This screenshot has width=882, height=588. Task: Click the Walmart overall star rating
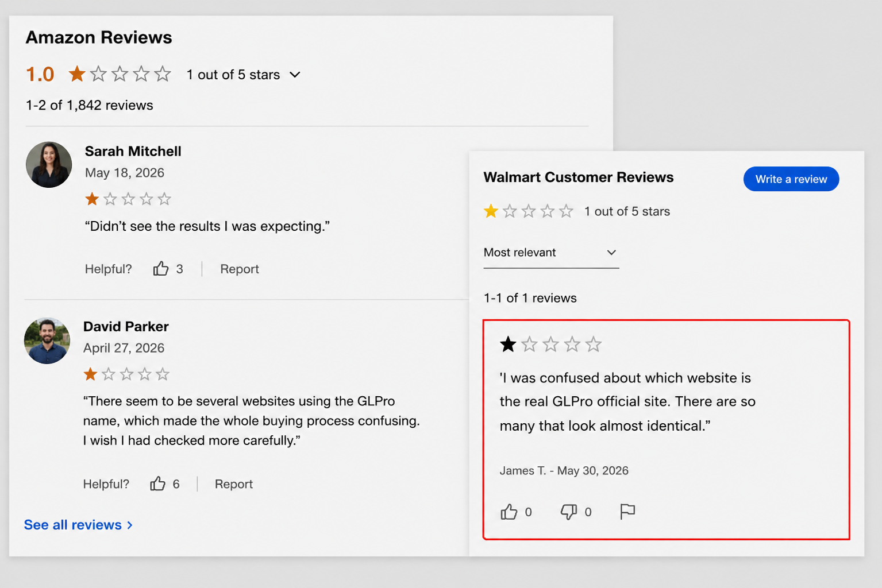(529, 211)
